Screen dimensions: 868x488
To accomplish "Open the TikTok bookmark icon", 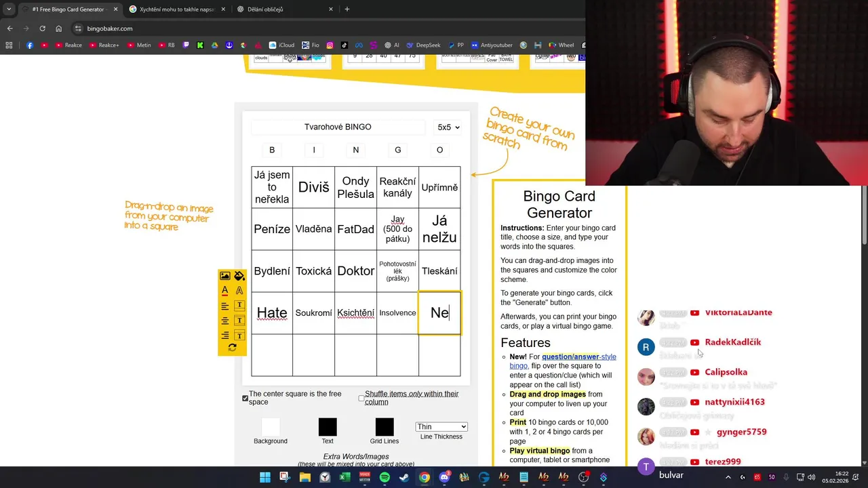I will [x=344, y=45].
